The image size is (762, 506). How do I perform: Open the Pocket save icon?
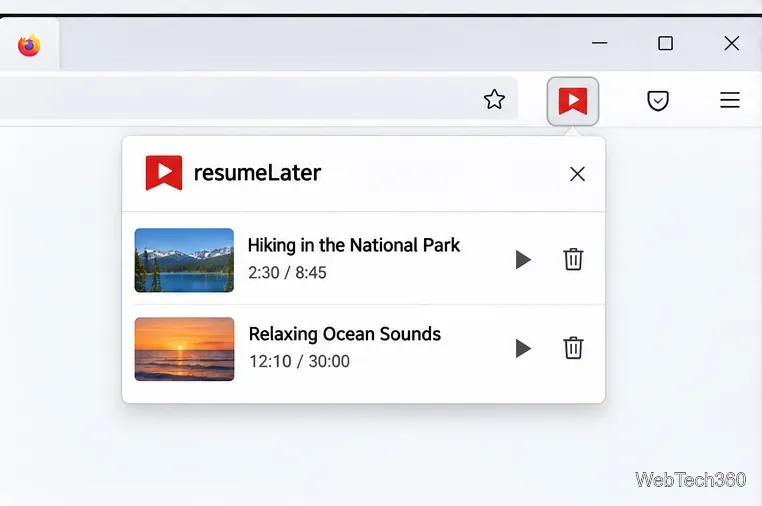(658, 100)
